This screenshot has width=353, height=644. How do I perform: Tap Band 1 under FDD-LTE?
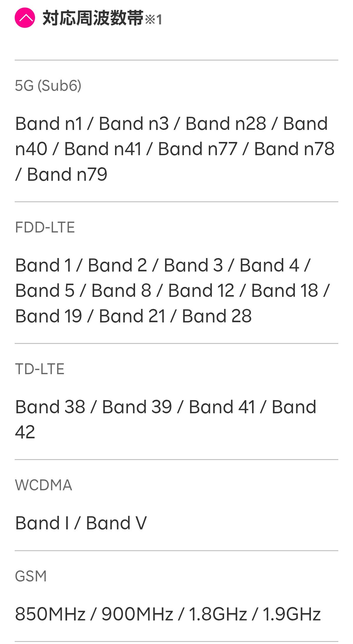pyautogui.click(x=44, y=265)
